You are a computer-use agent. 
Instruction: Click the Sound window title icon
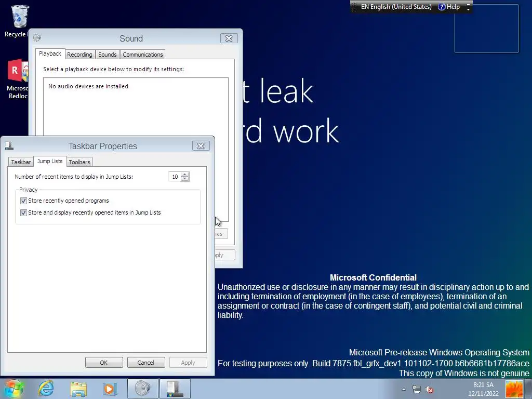click(x=37, y=37)
